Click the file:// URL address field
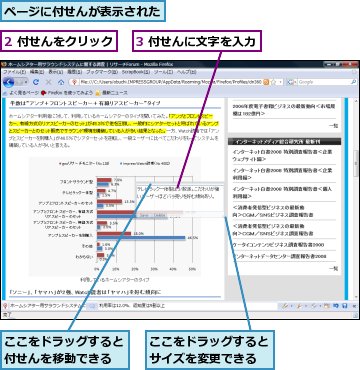This screenshot has width=360, height=370. pos(171,82)
